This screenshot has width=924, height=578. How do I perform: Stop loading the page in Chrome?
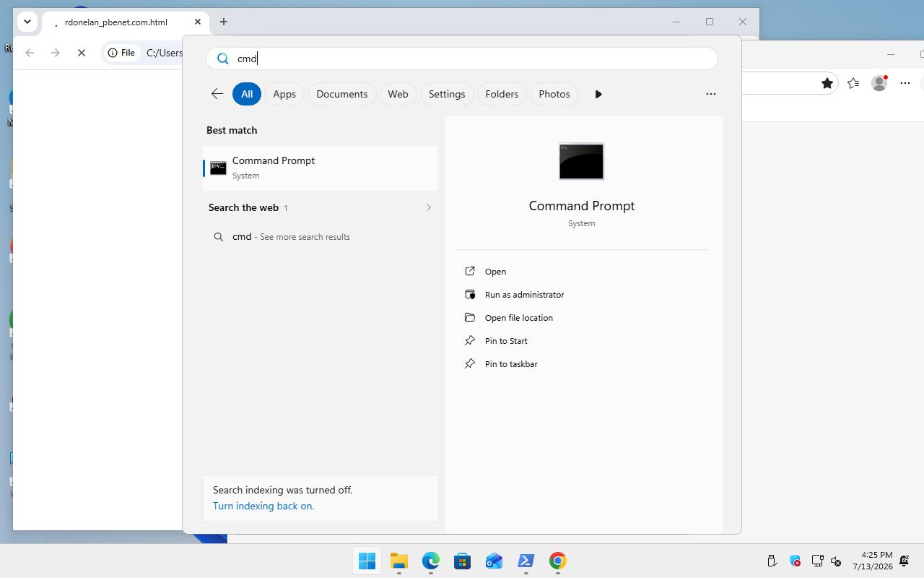coord(82,53)
